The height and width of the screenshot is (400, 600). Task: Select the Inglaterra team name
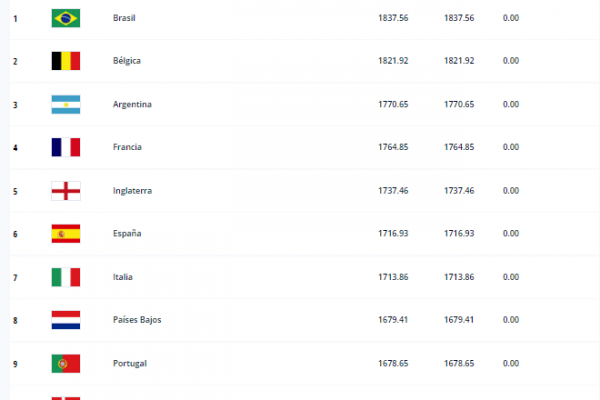pos(132,191)
